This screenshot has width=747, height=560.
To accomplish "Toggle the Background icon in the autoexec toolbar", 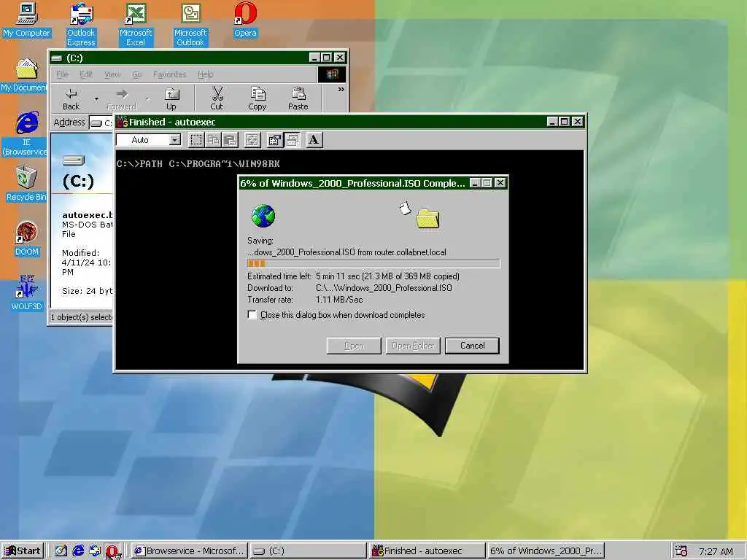I will 292,139.
